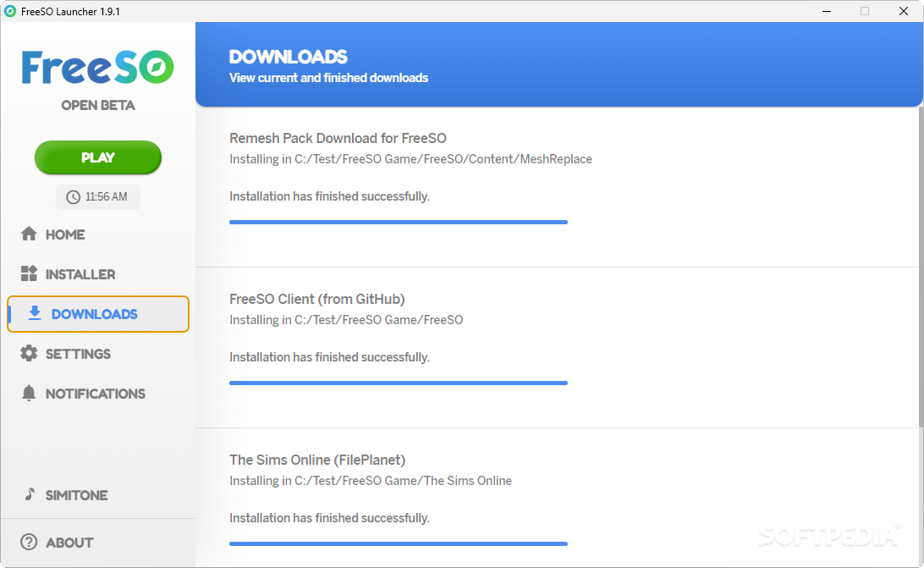Screen dimensions: 924x568
Task: Click the FreeSO Client progress bar
Action: click(399, 383)
